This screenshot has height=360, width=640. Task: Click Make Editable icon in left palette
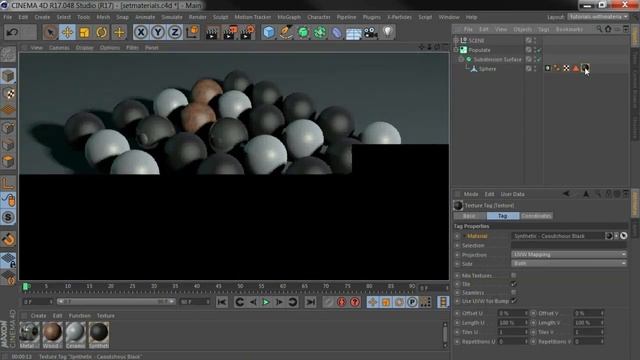8,54
